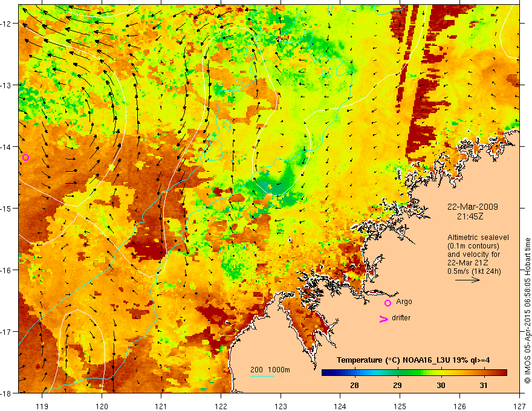The width and height of the screenshot is (532, 411).
Task: Click the time label 21:45Z
Action: (470, 216)
